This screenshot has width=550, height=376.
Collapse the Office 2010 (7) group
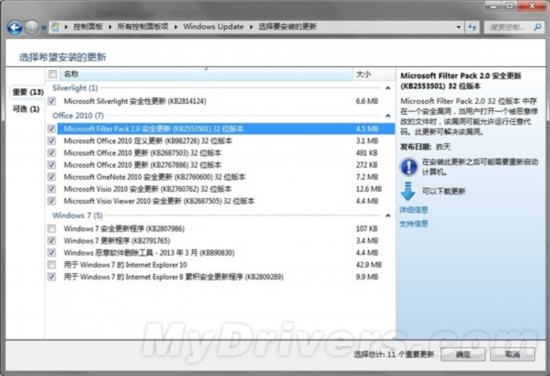(388, 116)
